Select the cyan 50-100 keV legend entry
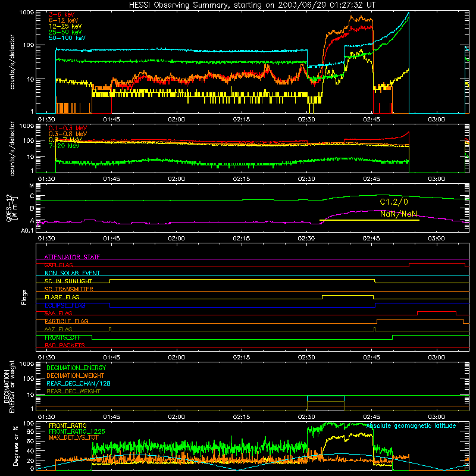Screen dimensions: 476x476 (x=67, y=38)
